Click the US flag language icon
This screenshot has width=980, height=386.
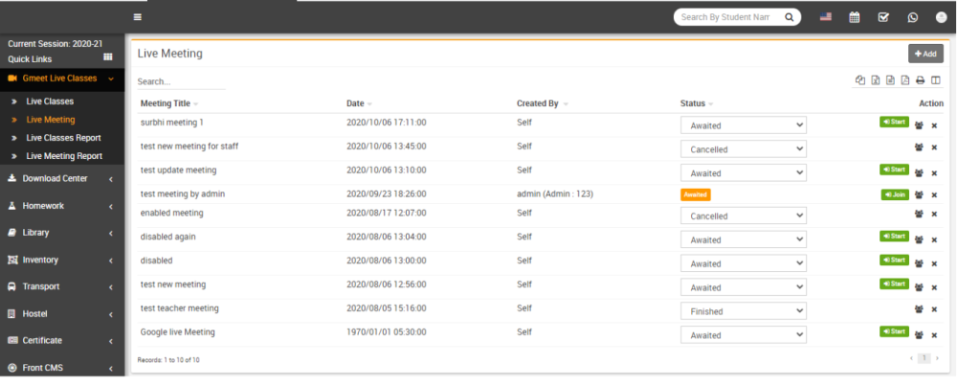(x=826, y=17)
